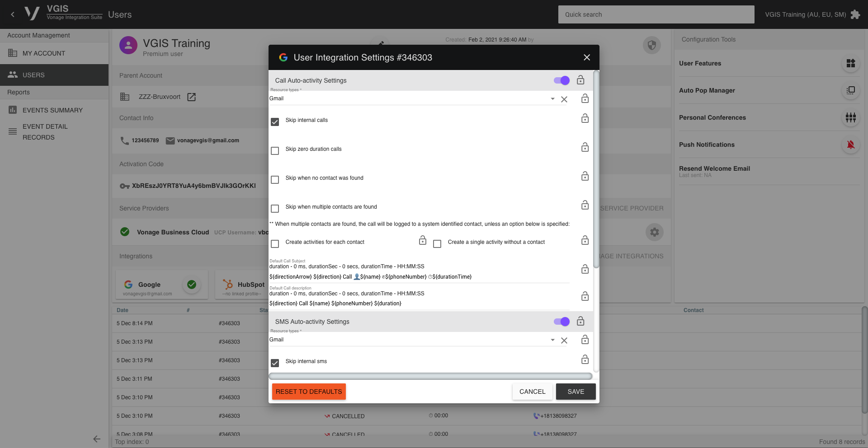Click lock icon beside Skip zero duration calls
This screenshot has width=868, height=448.
point(585,148)
